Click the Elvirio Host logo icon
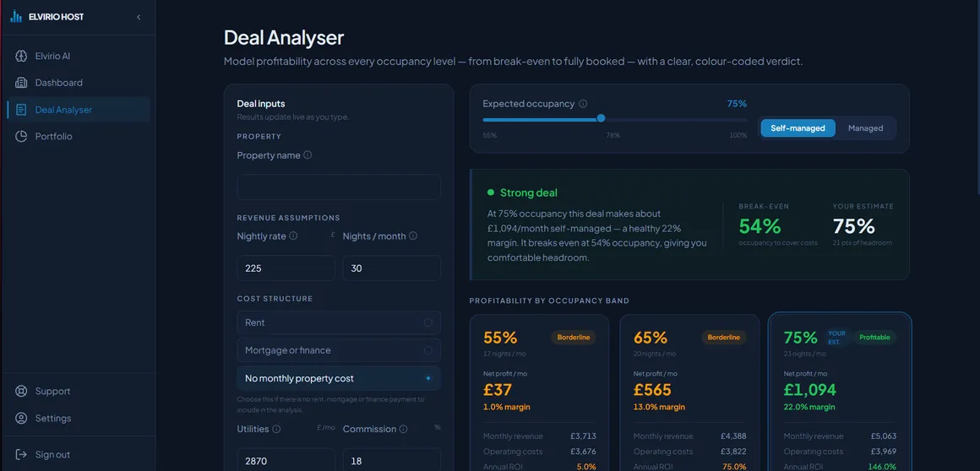 pos(16,17)
